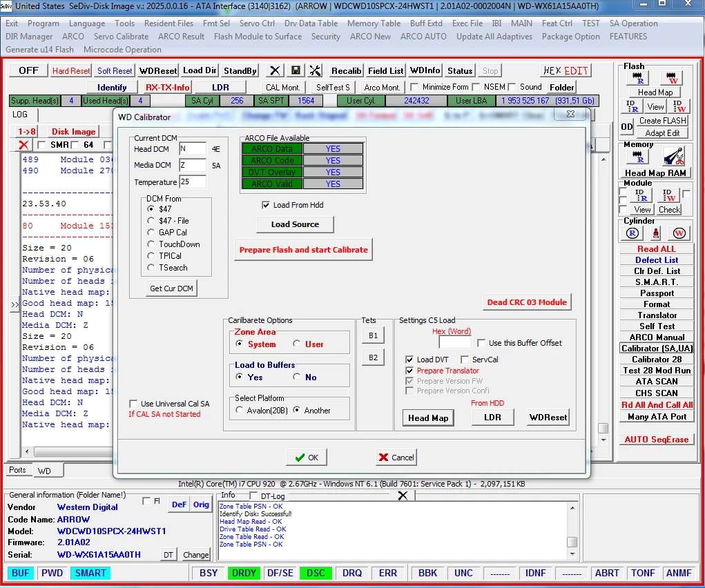
Task: Enable Use this Buffer Offset checkbox
Action: tap(481, 343)
